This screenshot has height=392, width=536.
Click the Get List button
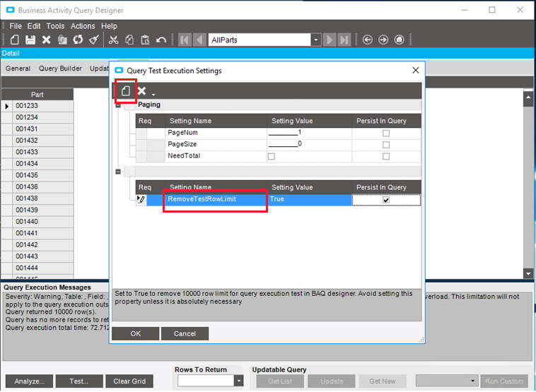(280, 381)
